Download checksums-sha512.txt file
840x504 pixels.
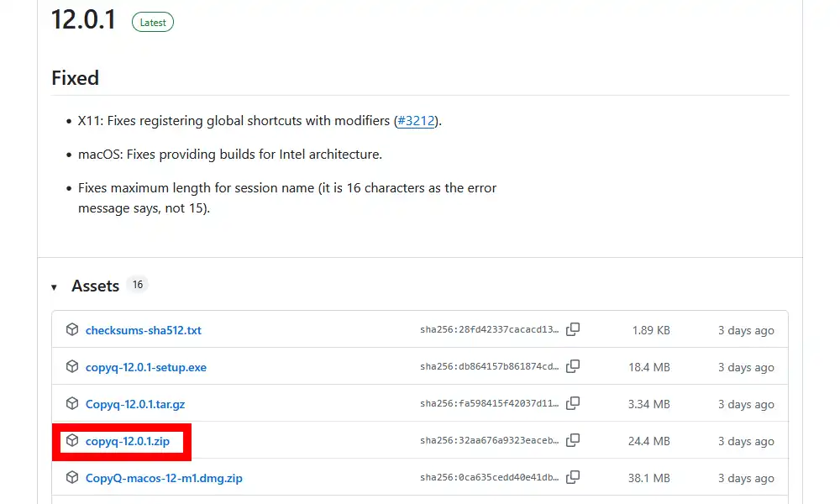pyautogui.click(x=143, y=330)
